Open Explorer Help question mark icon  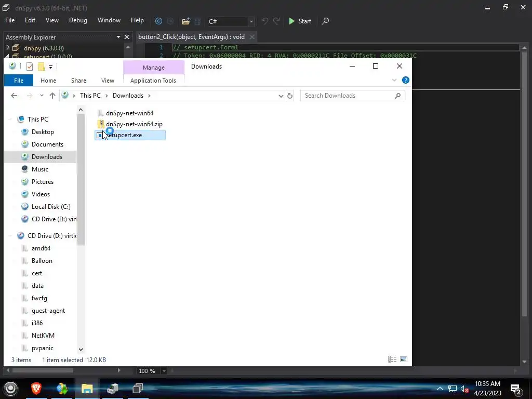click(x=405, y=80)
